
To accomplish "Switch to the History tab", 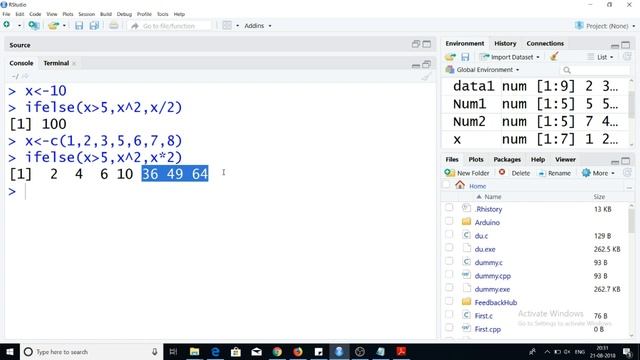I will 505,43.
